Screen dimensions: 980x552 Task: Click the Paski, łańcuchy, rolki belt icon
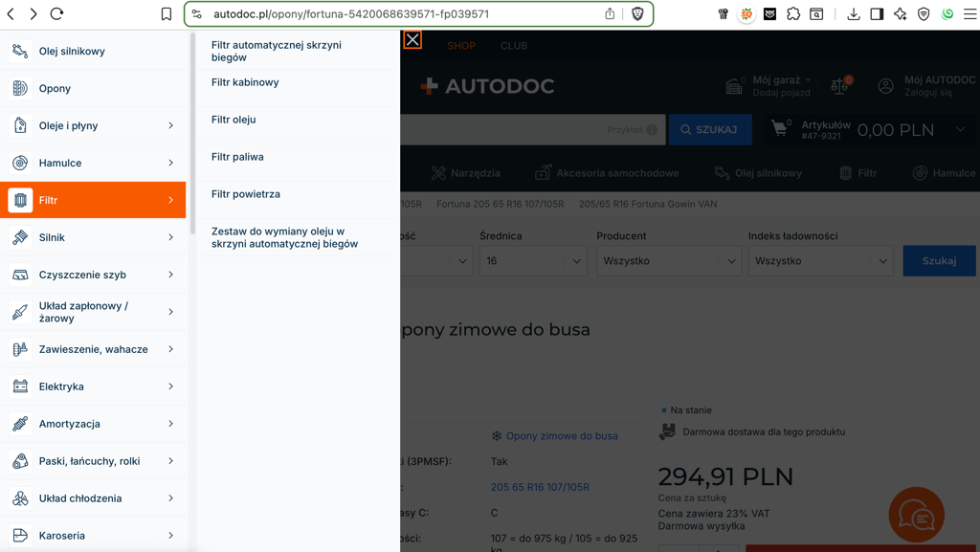click(x=20, y=461)
